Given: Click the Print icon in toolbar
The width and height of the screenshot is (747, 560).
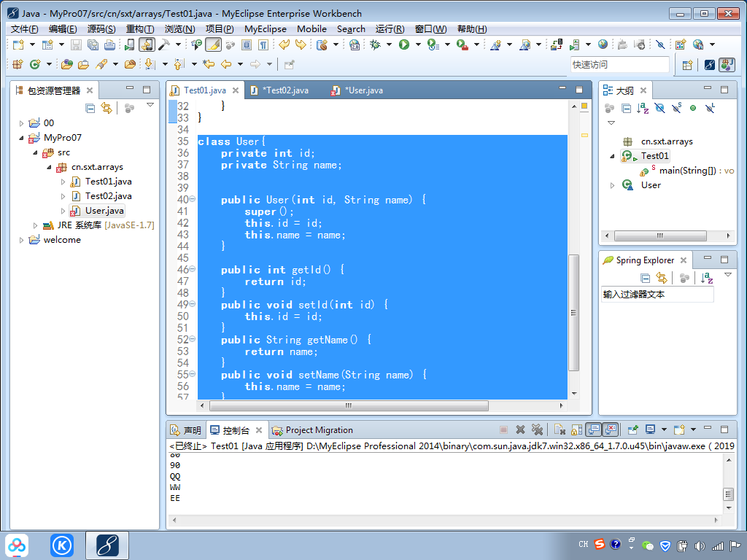Looking at the screenshot, I should click(x=109, y=44).
